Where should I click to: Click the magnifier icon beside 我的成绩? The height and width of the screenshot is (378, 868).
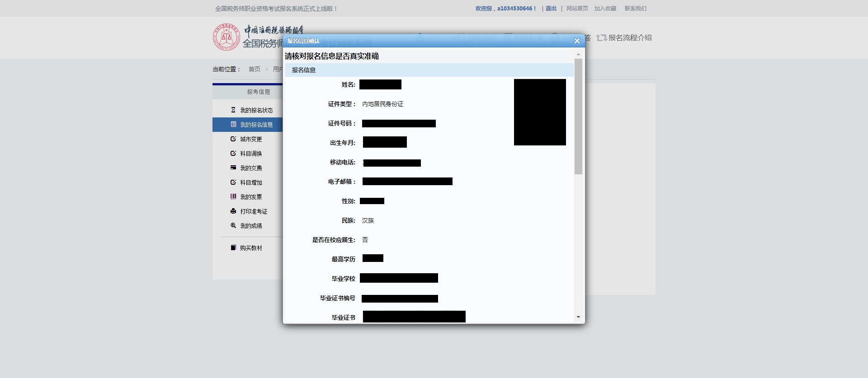[x=233, y=225]
